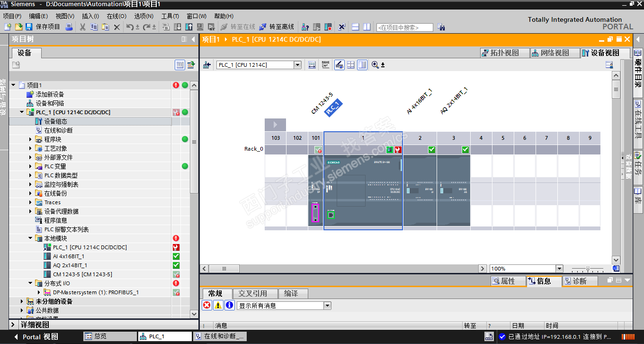
Task: Toggle page break display in device view
Action: tap(351, 65)
